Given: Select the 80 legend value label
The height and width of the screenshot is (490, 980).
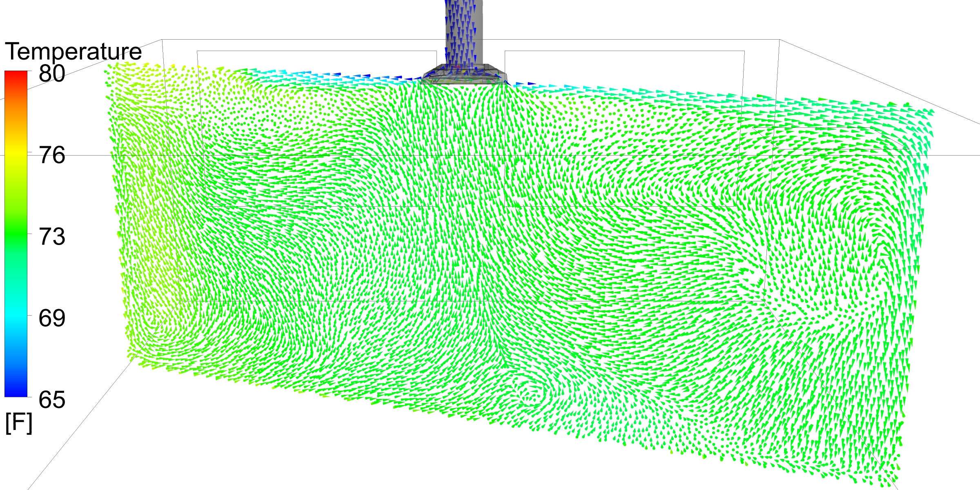Looking at the screenshot, I should [x=52, y=74].
